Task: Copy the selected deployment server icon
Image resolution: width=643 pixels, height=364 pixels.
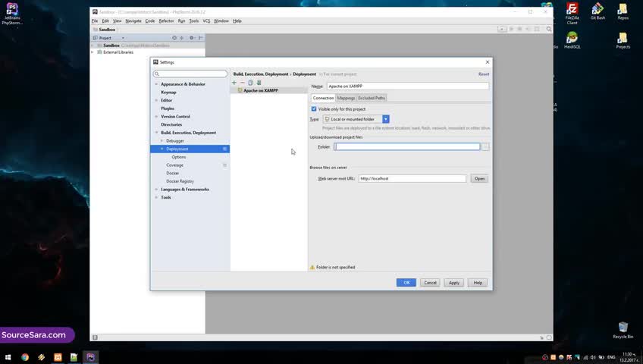Action: [x=250, y=83]
